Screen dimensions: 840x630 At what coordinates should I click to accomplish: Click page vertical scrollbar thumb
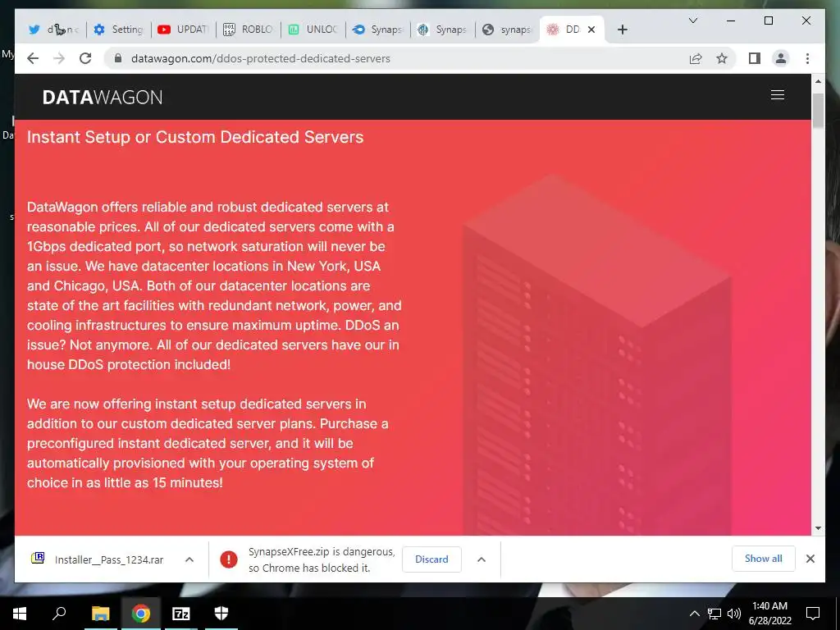818,111
